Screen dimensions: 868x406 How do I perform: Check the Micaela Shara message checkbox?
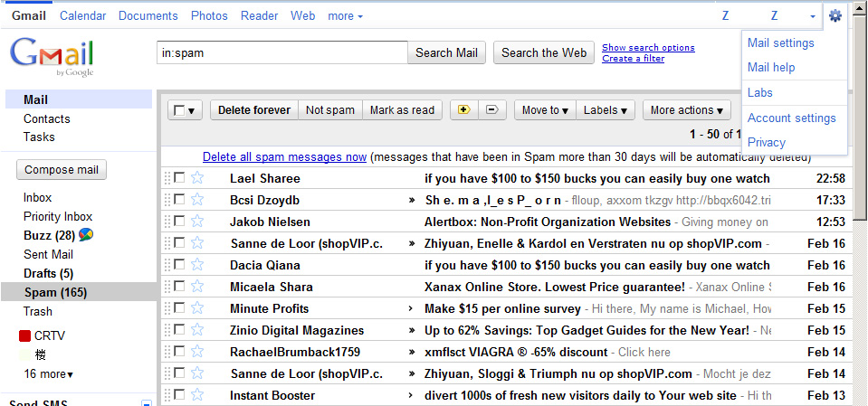(x=179, y=286)
